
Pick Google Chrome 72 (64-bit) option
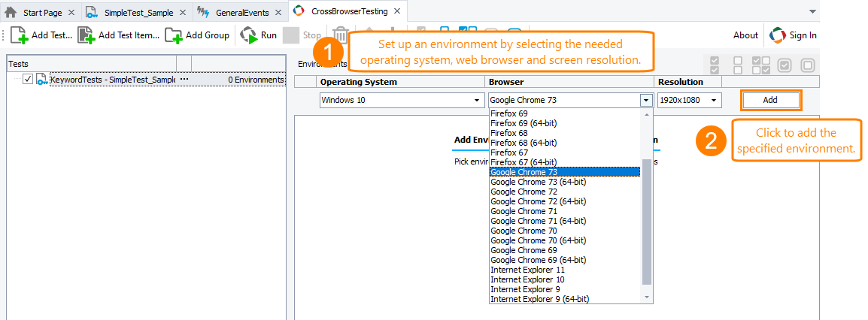(x=565, y=201)
